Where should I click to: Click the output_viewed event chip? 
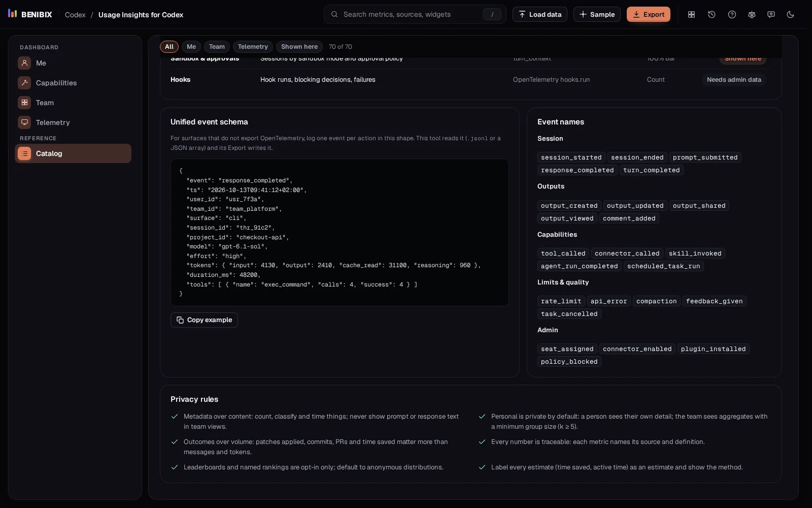(x=567, y=218)
